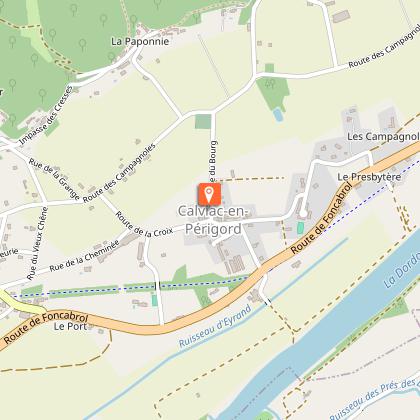Click the Impasse des Cresses street label
420x420 pixels.
[46, 116]
